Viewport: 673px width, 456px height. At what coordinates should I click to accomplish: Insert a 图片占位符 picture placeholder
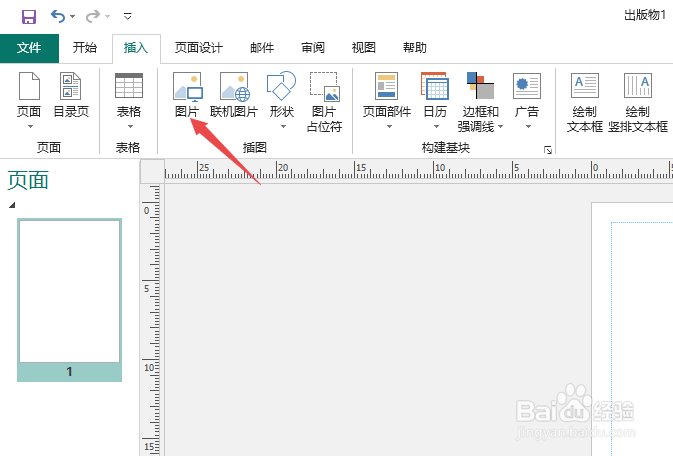[324, 102]
